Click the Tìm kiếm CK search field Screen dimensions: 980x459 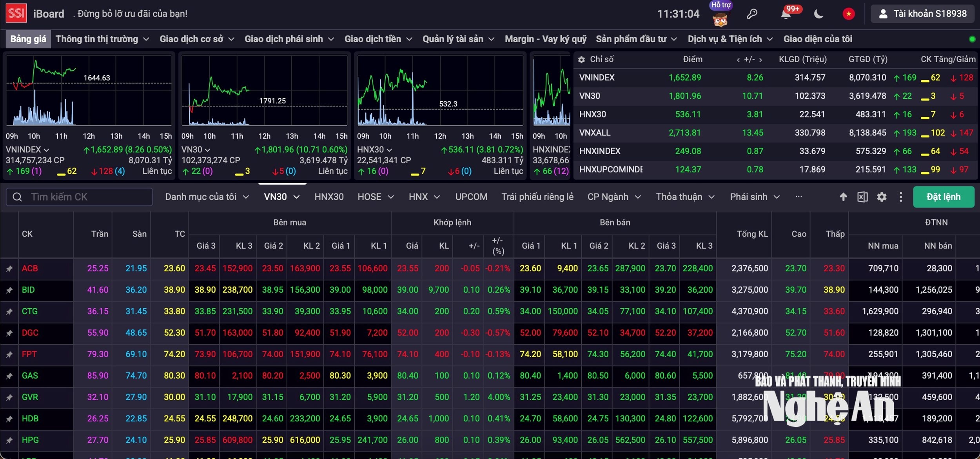tap(79, 197)
